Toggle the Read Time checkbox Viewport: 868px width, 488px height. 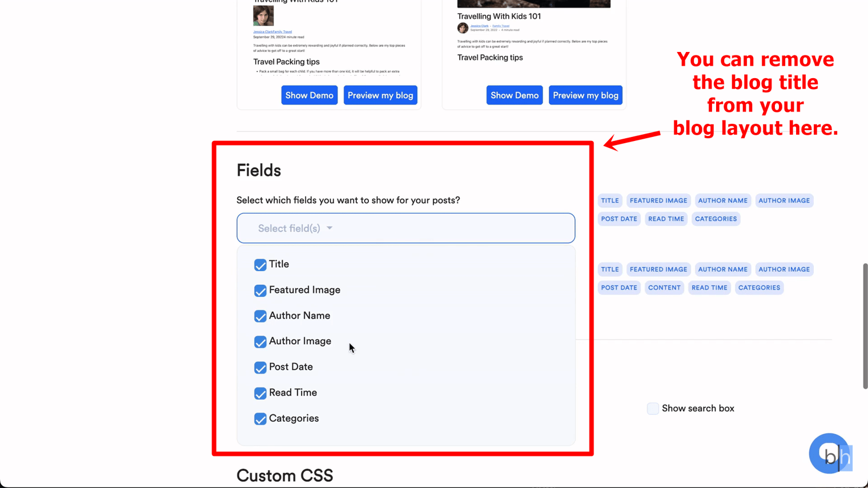(x=260, y=393)
